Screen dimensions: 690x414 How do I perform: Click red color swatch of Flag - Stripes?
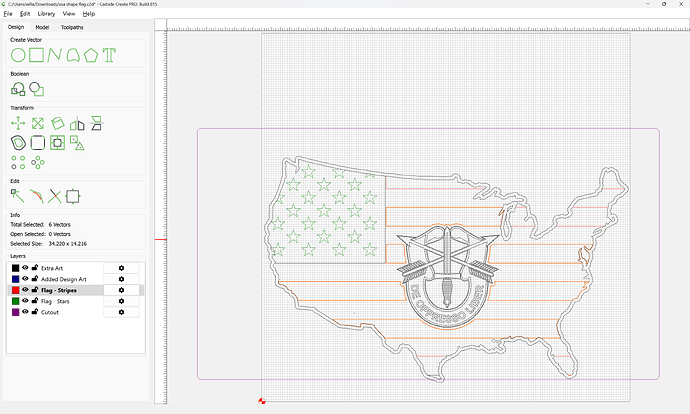15,290
